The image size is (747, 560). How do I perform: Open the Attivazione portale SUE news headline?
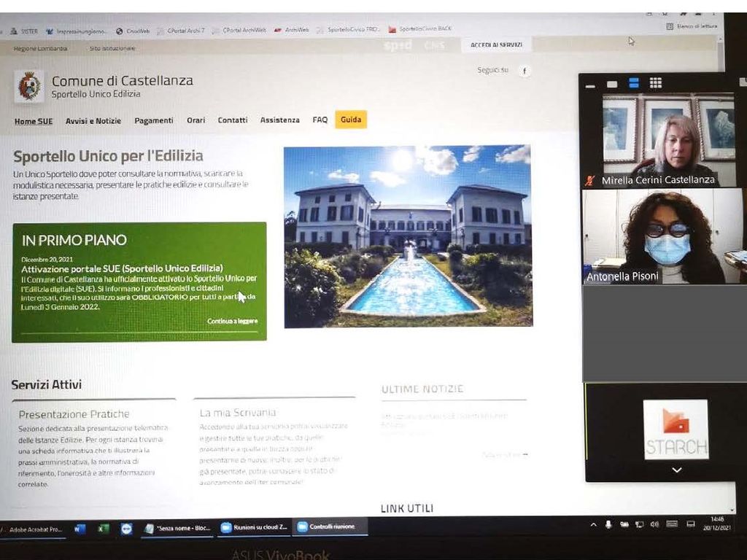122,268
